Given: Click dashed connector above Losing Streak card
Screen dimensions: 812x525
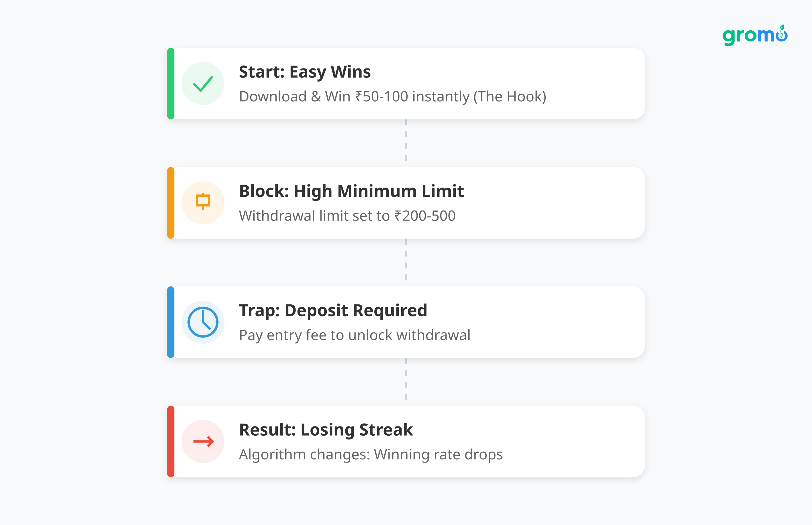Looking at the screenshot, I should (406, 379).
